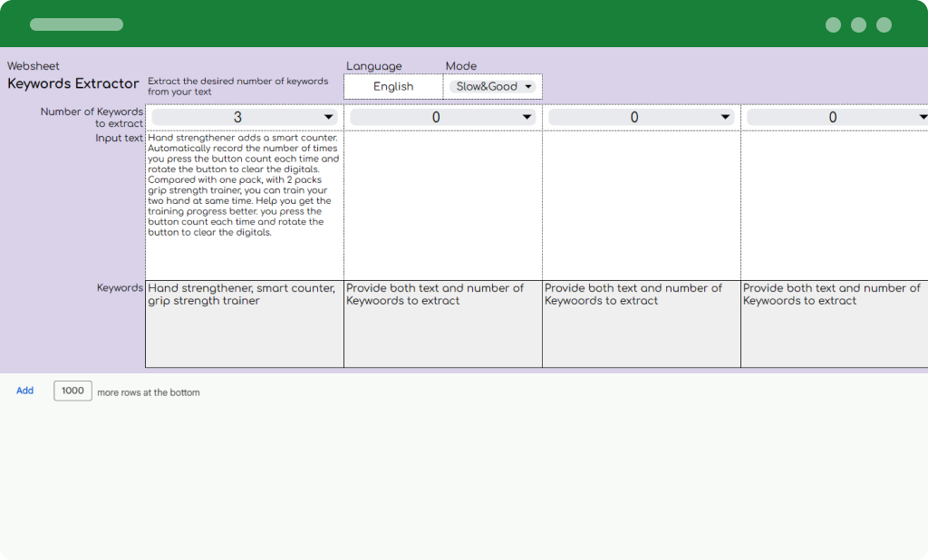The width and height of the screenshot is (928, 560).
Task: Select the Language field showing English
Action: click(x=392, y=85)
